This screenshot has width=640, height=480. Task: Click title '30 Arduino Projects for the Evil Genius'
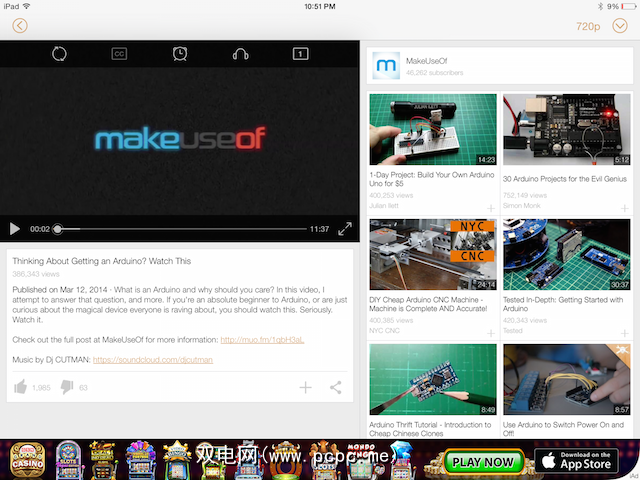click(564, 179)
